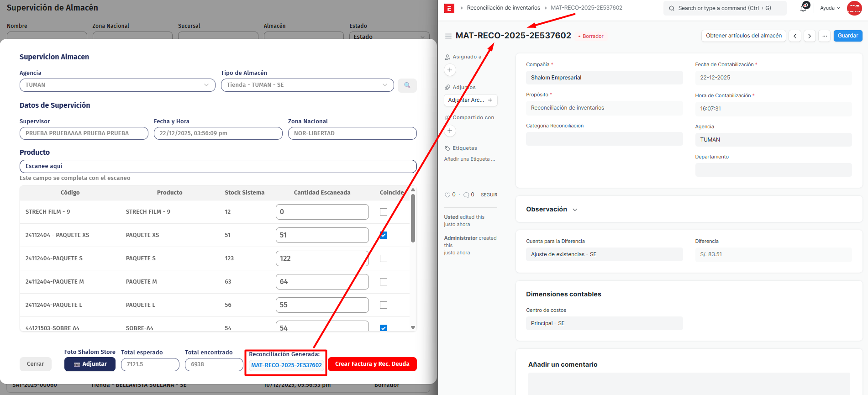Tick the Coincide checkbox for PAQUETE M
Image resolution: width=868 pixels, height=395 pixels.
[x=384, y=282]
